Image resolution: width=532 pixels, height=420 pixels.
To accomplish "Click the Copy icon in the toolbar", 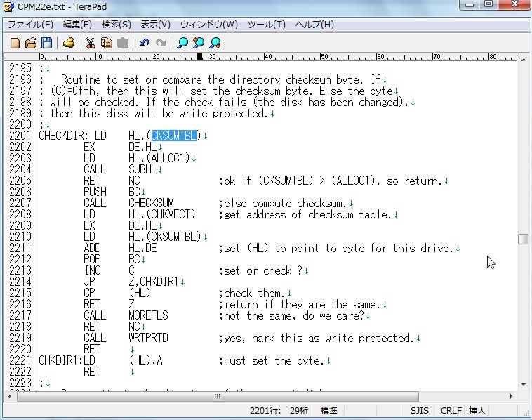I will [107, 43].
